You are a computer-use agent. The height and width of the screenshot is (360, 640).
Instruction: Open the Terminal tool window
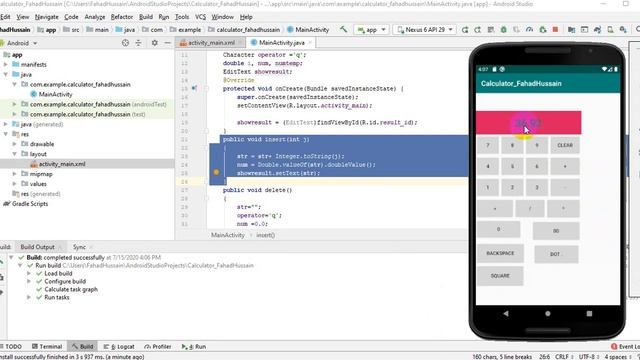[47, 347]
